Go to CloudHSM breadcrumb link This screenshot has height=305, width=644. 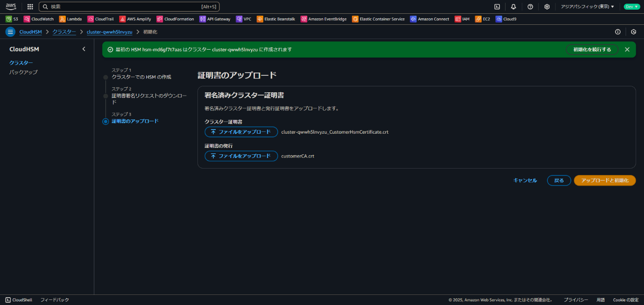31,32
